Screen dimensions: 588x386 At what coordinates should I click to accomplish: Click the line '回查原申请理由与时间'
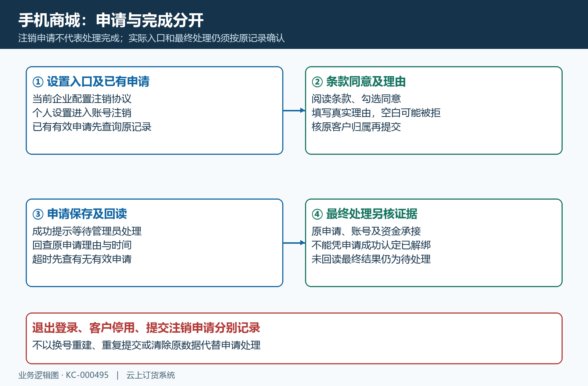(x=82, y=245)
